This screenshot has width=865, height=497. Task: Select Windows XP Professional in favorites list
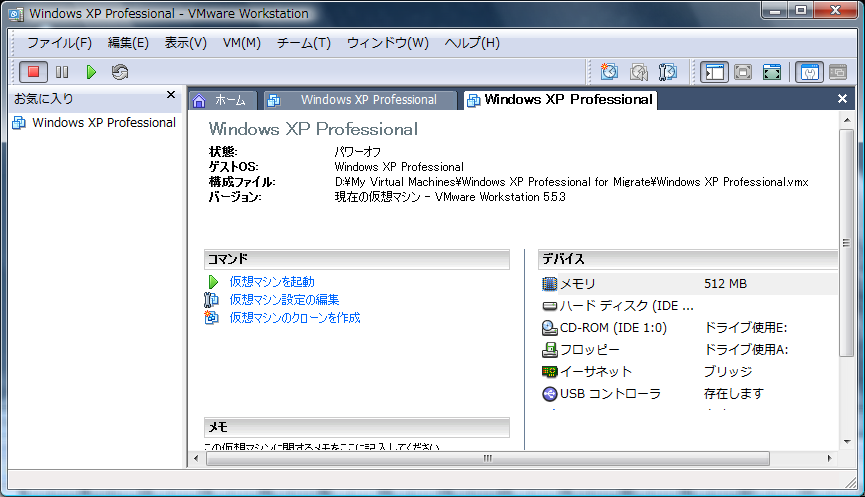pyautogui.click(x=94, y=122)
